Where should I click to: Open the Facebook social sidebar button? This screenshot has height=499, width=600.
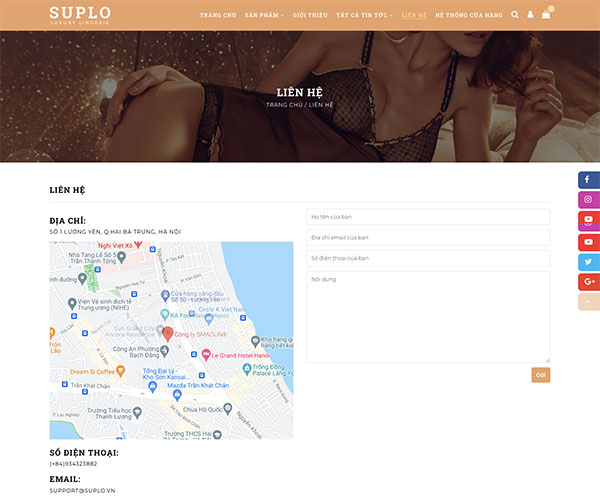pyautogui.click(x=589, y=180)
